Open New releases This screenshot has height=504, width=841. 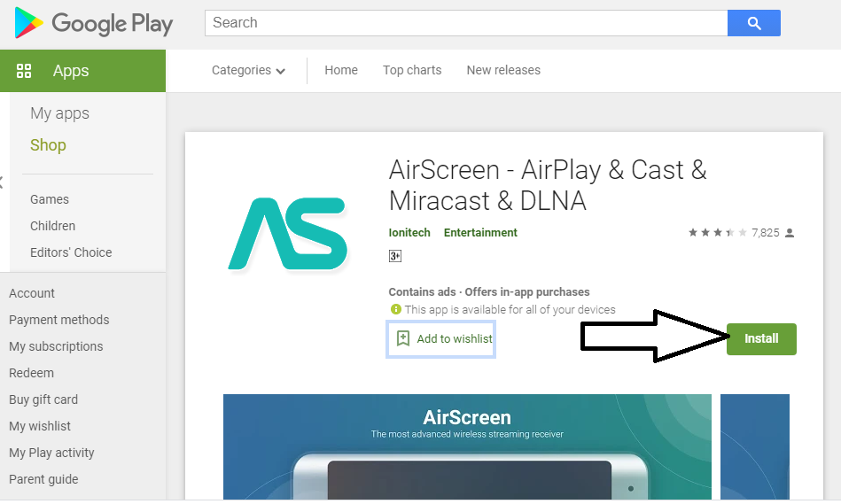(x=503, y=70)
